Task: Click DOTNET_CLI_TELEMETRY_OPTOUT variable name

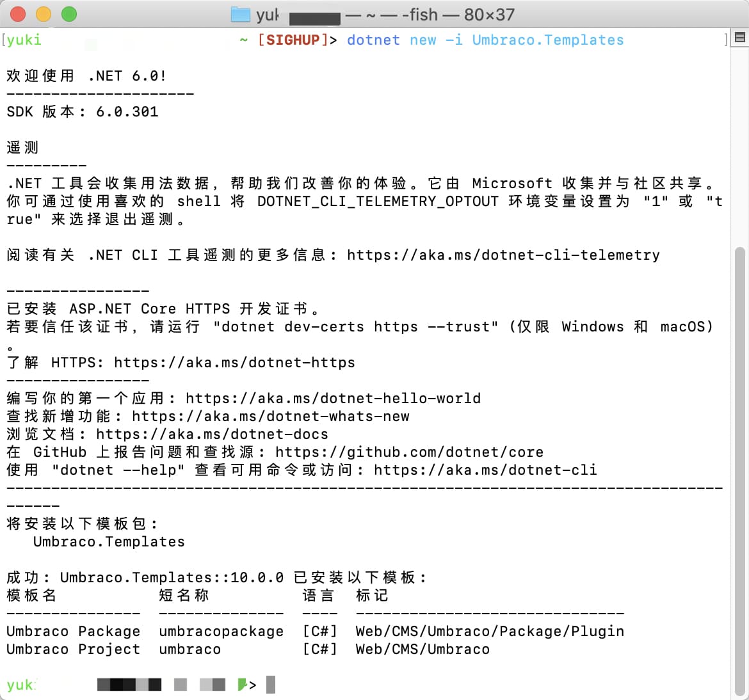Action: (x=378, y=202)
